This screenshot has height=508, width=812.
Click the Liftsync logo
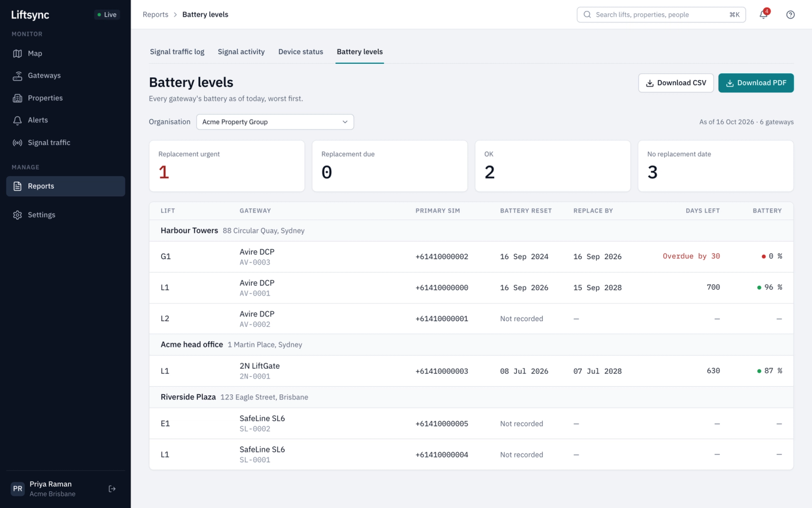(30, 15)
